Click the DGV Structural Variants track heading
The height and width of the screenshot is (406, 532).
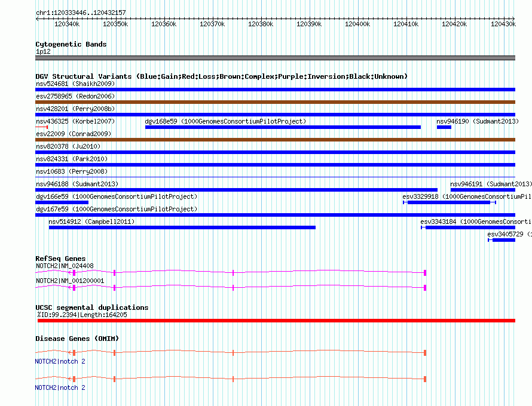pos(221,76)
